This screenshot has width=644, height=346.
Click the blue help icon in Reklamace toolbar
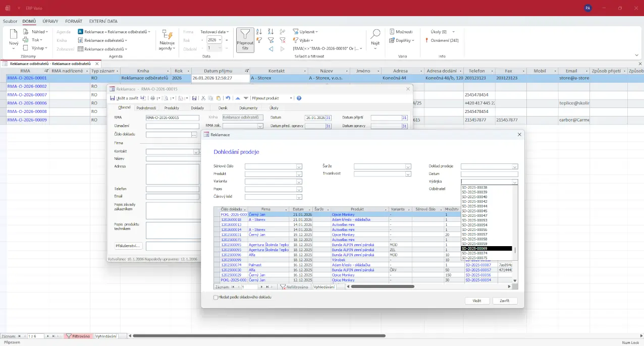(299, 98)
